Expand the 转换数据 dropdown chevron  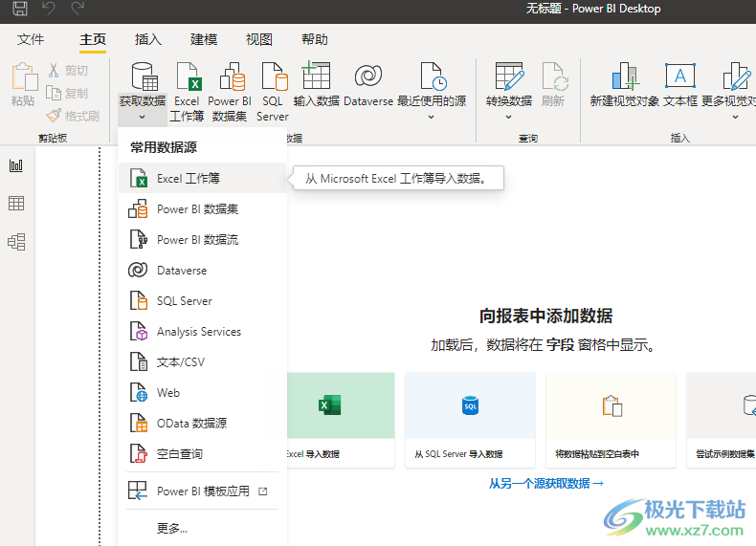pyautogui.click(x=508, y=117)
